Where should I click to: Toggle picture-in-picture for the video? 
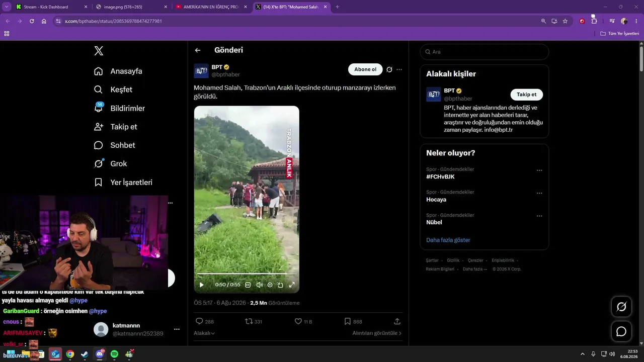pyautogui.click(x=280, y=285)
